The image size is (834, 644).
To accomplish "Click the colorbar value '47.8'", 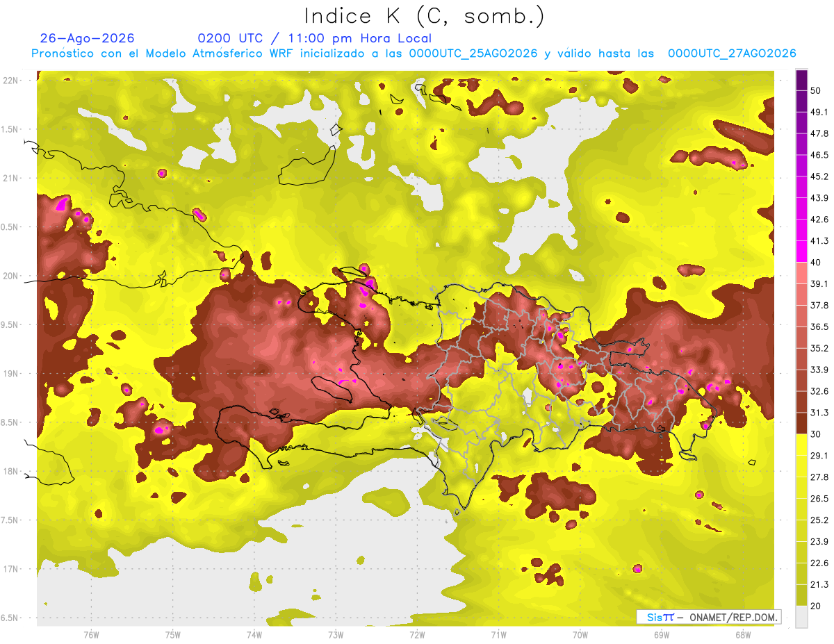I will click(819, 133).
